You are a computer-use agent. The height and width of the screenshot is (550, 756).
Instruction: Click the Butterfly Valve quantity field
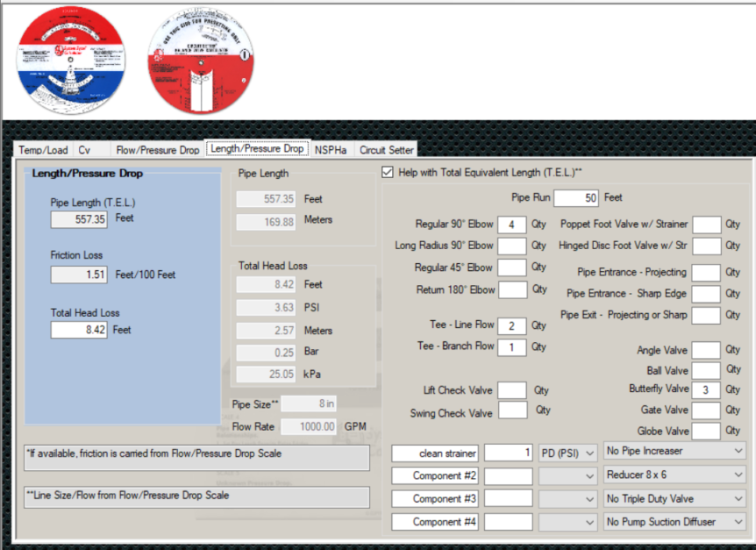coord(706,389)
